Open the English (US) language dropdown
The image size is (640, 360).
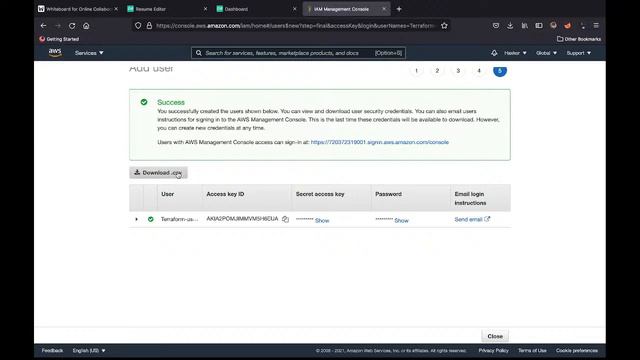[89, 351]
